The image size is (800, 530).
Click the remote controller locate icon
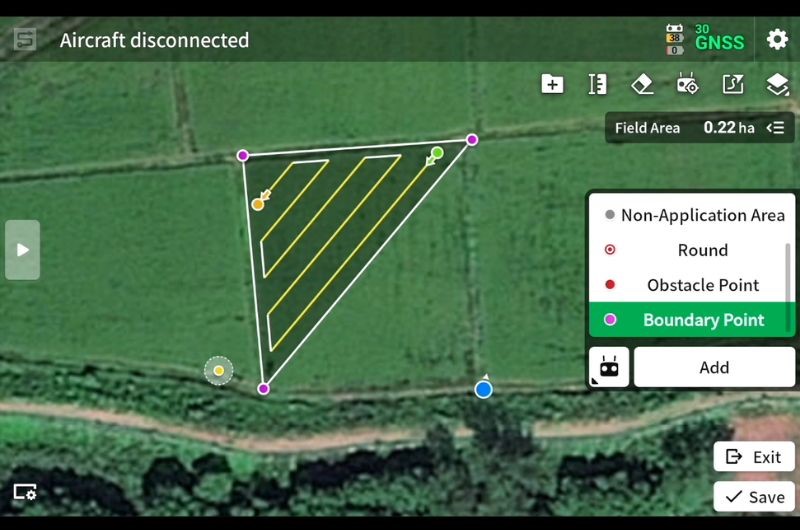point(688,84)
